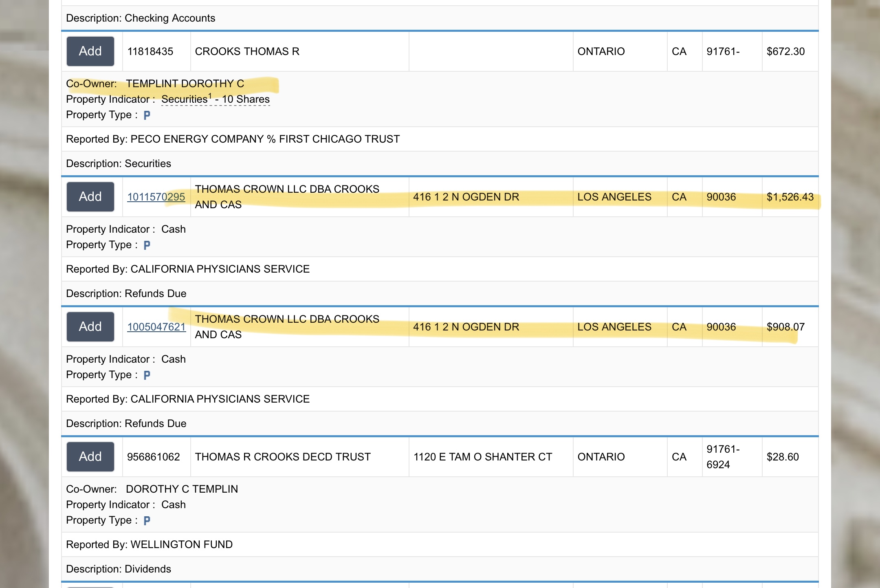
Task: Click city ONTARIO in 956861062 row
Action: click(x=601, y=457)
